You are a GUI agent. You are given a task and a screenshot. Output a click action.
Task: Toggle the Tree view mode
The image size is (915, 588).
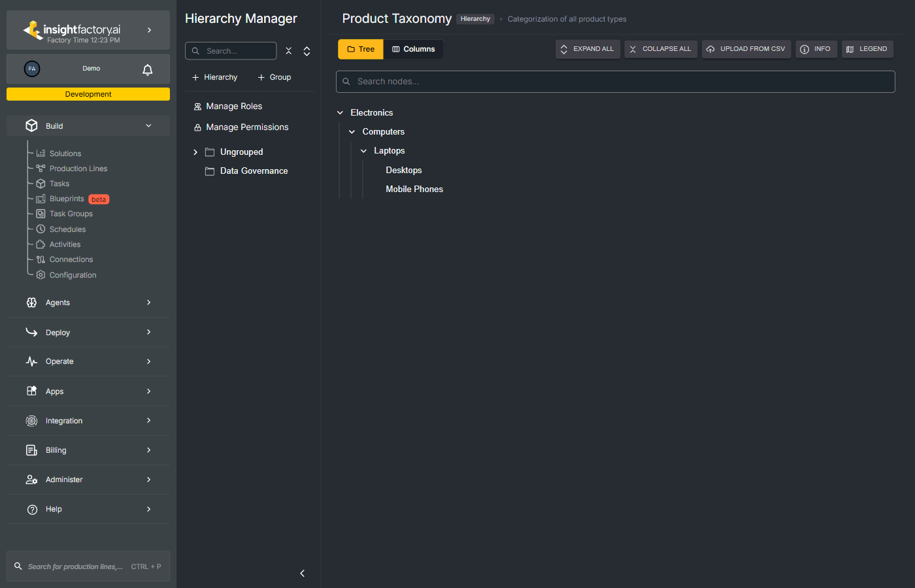[360, 48]
